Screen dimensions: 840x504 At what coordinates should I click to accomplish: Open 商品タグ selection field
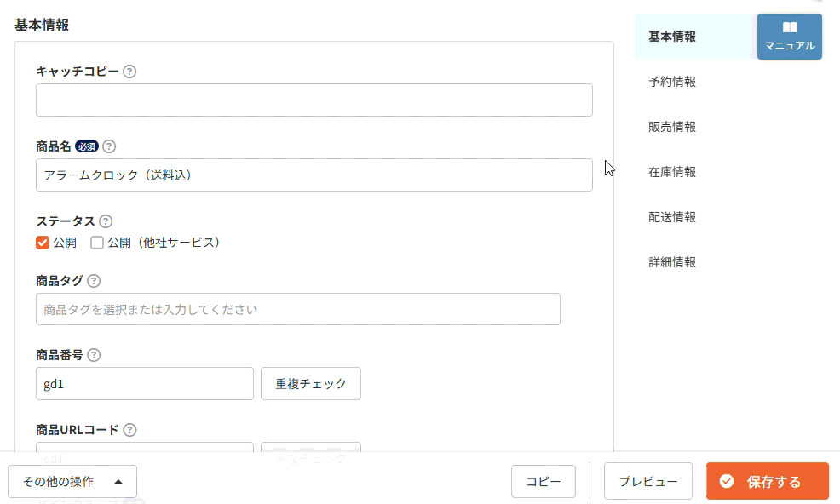[x=298, y=309]
